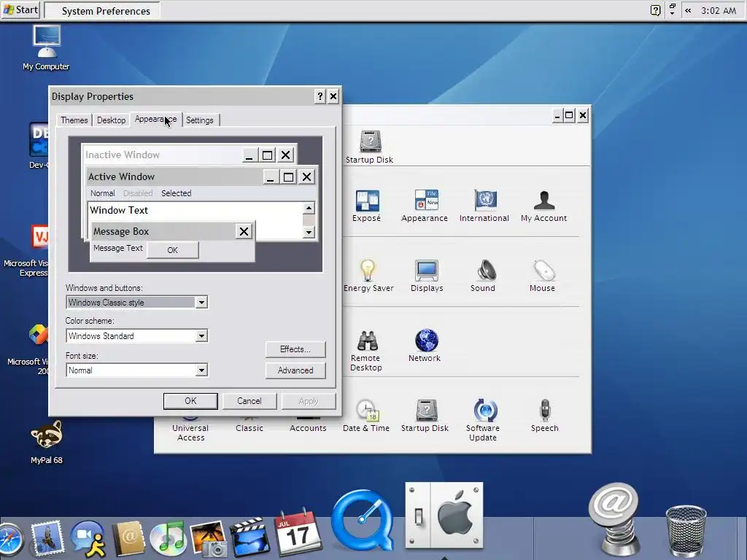Image resolution: width=747 pixels, height=560 pixels.
Task: Open Network preferences
Action: pos(425,346)
